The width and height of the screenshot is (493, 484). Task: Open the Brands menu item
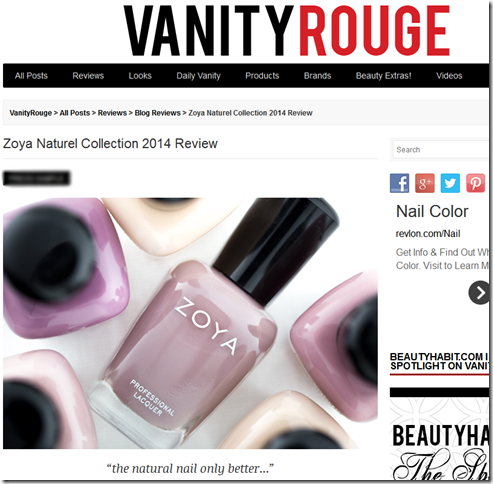coord(317,76)
